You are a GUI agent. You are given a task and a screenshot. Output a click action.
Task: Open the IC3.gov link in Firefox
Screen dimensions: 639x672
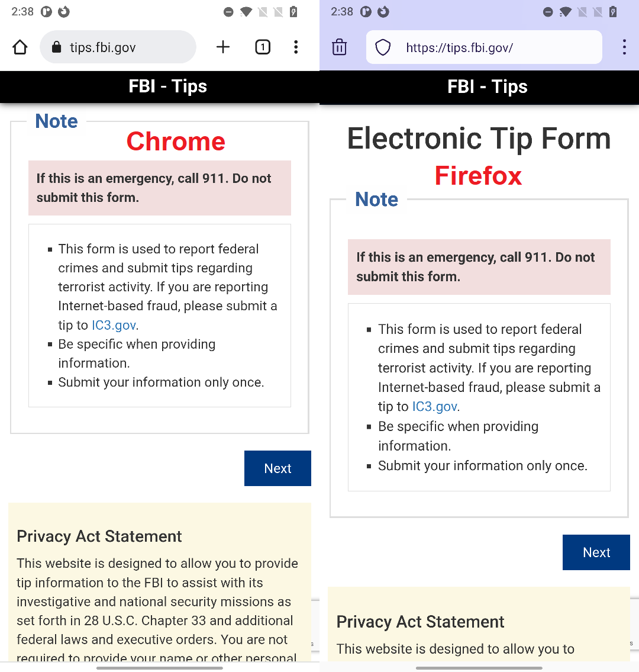click(x=434, y=406)
